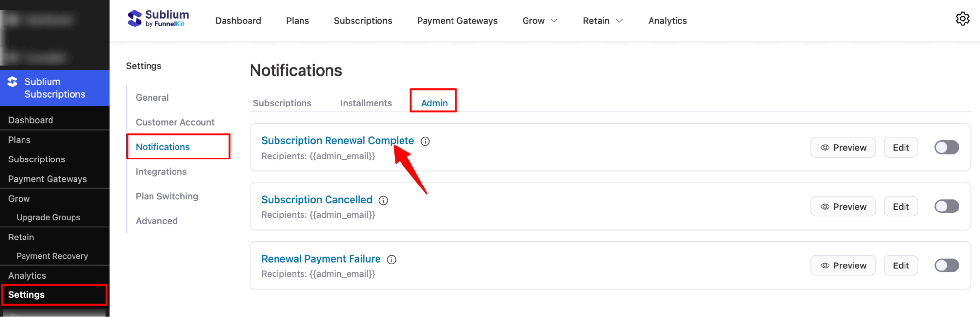Click the info icon beside Subscription Cancelled

click(383, 200)
